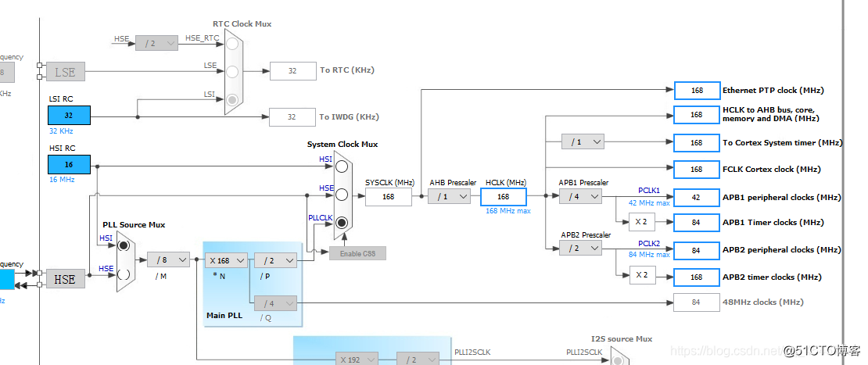
Task: Open the Cortex System timer /1 divider
Action: tap(583, 141)
